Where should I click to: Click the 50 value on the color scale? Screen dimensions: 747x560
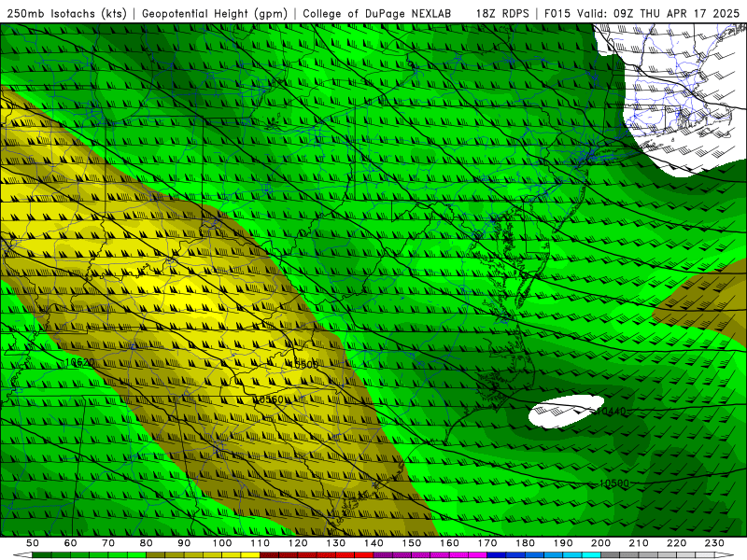pos(33,543)
